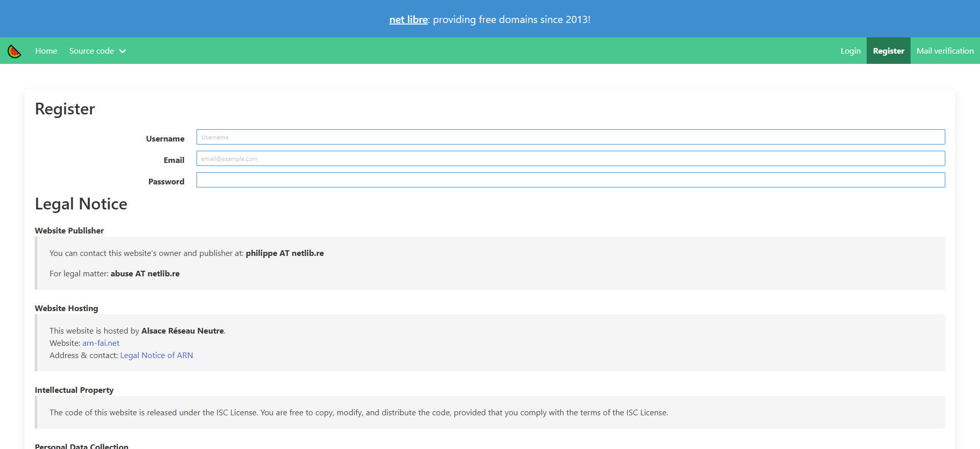Click the Email field label
The width and height of the screenshot is (980, 449).
pyautogui.click(x=174, y=160)
